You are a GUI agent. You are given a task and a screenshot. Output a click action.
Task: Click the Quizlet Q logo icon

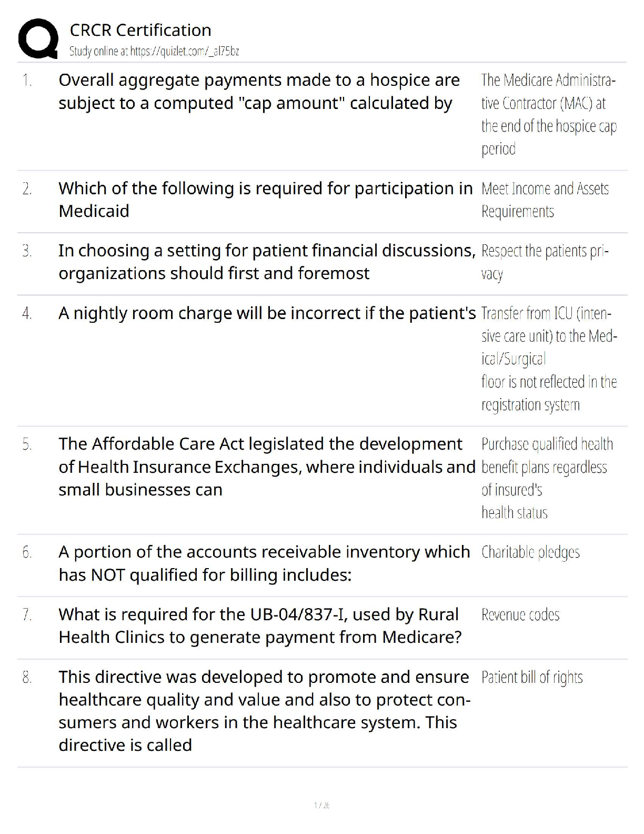pos(38,38)
